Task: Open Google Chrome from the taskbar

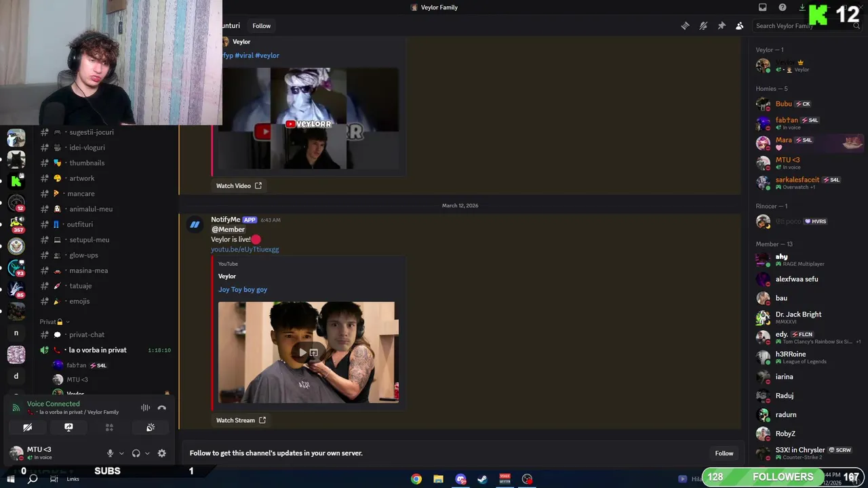Action: 416,479
